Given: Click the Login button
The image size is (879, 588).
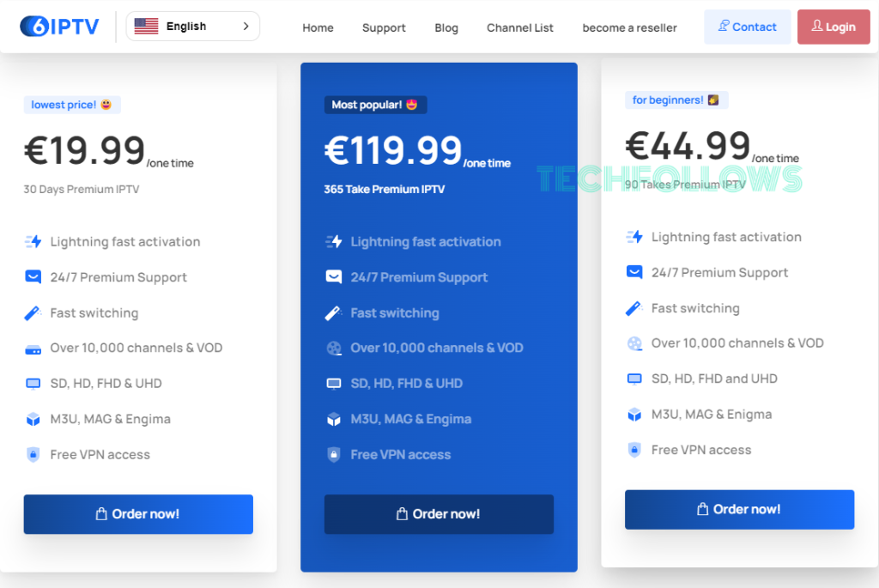Looking at the screenshot, I should [834, 27].
